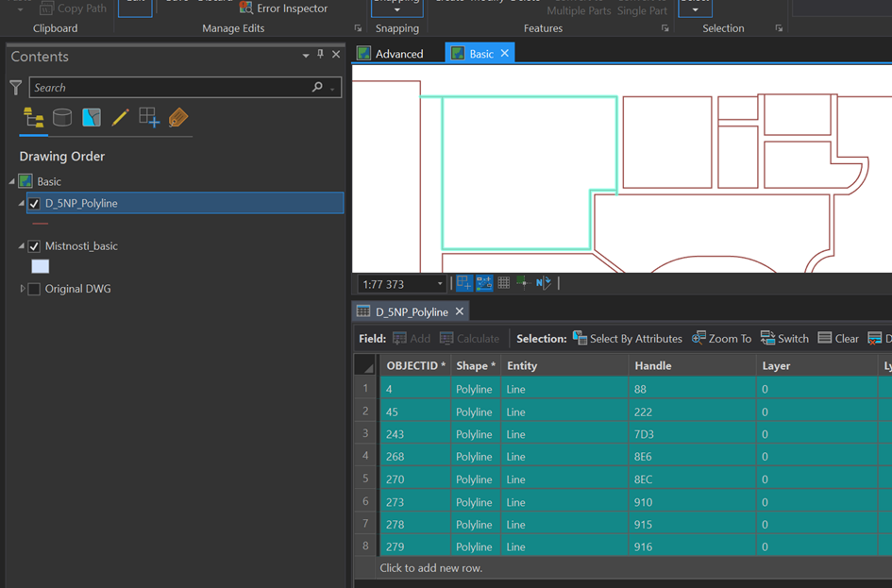Click the List By Selection icon
The height and width of the screenshot is (588, 892).
(x=92, y=117)
